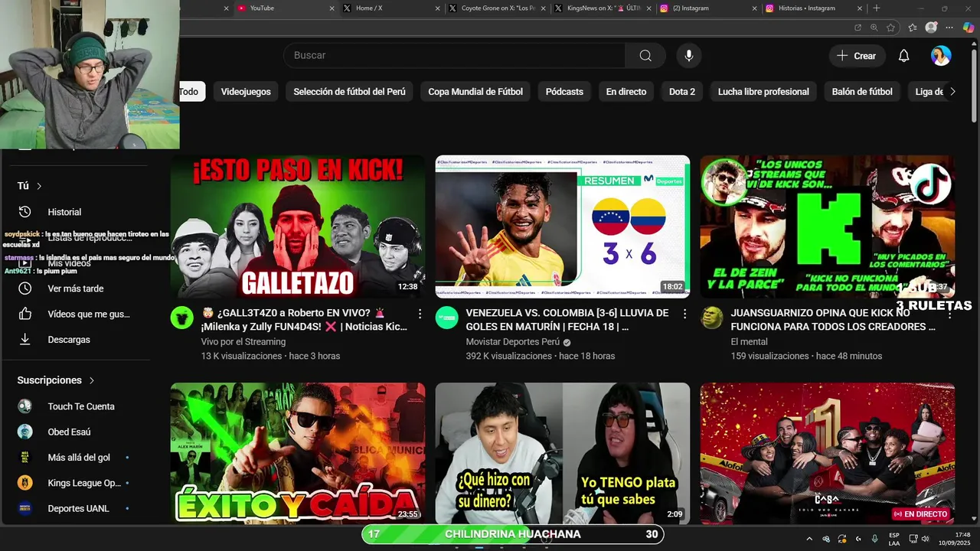Open the ÉXITO Y CAÍDA video thumbnail
This screenshot has height=551, width=980.
click(x=298, y=453)
